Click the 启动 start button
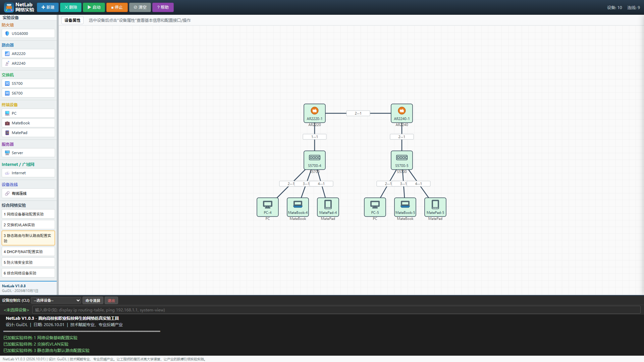644x362 pixels. (94, 7)
